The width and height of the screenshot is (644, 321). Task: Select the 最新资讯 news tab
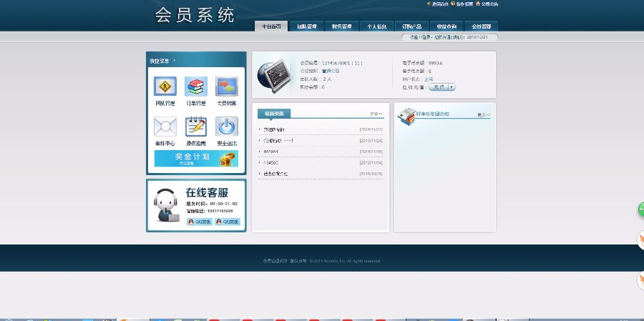coord(274,114)
